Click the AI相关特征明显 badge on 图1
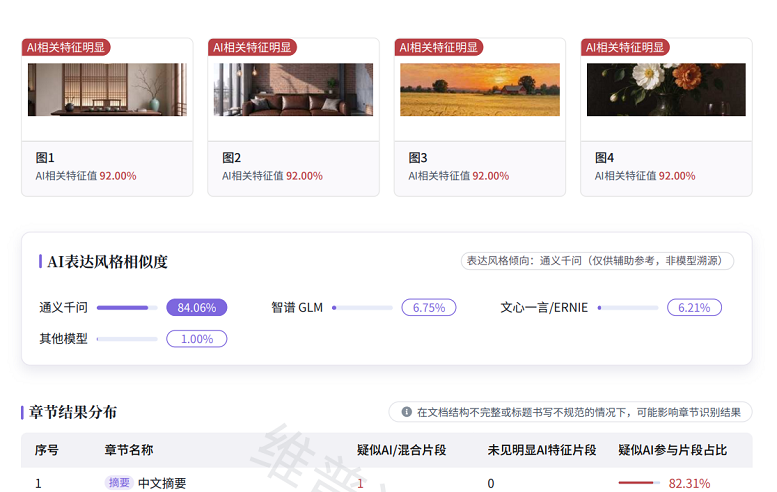Screen dimensions: 777x492 coord(66,48)
